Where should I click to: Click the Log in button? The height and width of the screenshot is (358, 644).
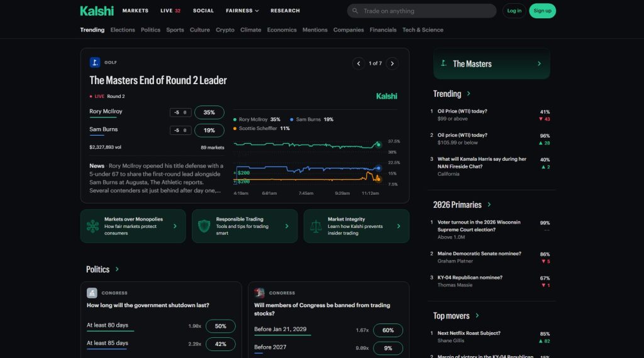514,11
